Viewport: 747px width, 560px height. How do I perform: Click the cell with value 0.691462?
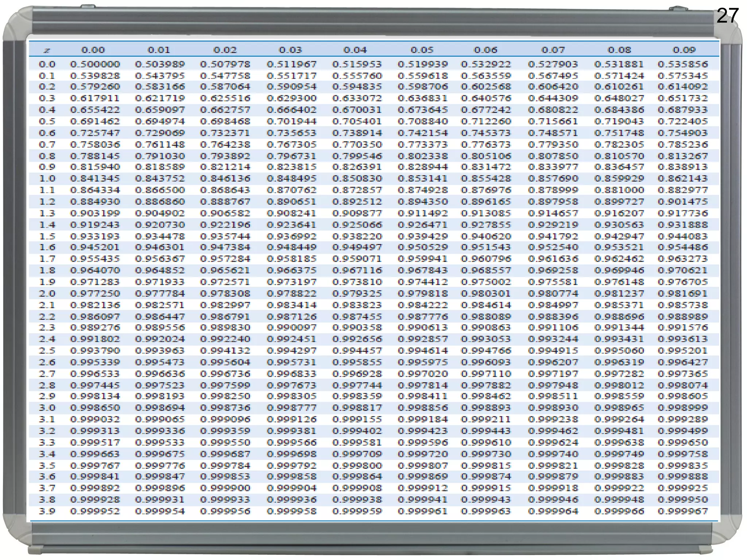pyautogui.click(x=95, y=121)
